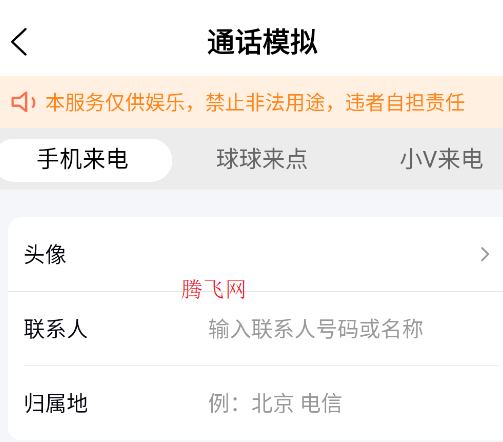Screen dimensions: 503x442
Task: Open the 小V来电 tab
Action: click(441, 159)
